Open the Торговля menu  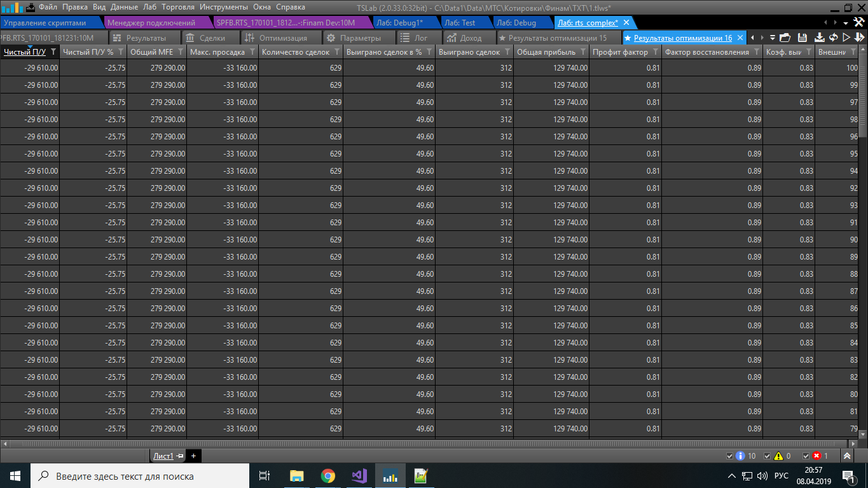pos(178,7)
